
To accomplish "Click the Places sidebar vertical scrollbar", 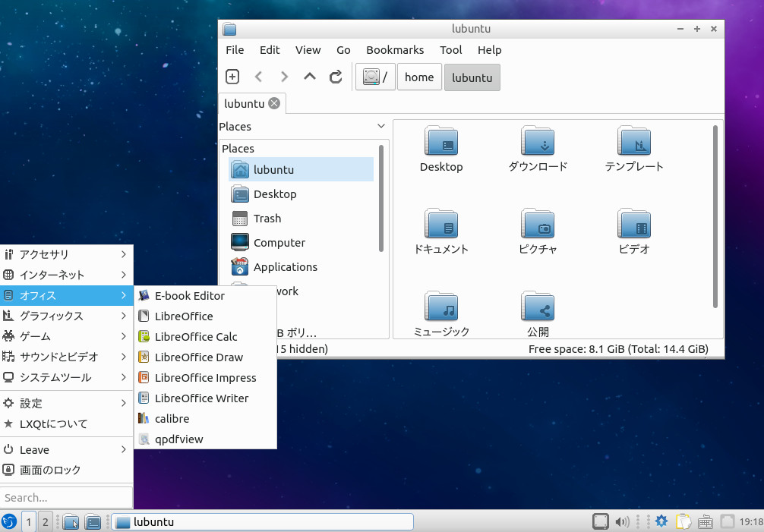I will [x=381, y=199].
